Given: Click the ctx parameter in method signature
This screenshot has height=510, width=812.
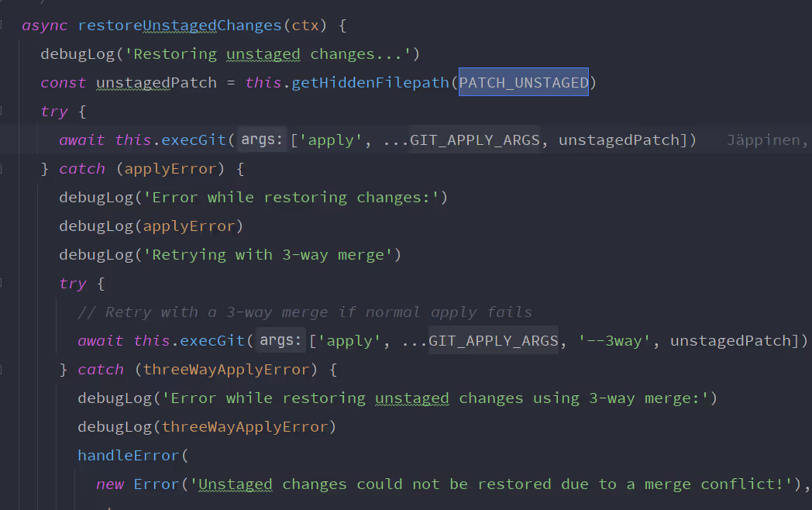Looking at the screenshot, I should pos(305,26).
